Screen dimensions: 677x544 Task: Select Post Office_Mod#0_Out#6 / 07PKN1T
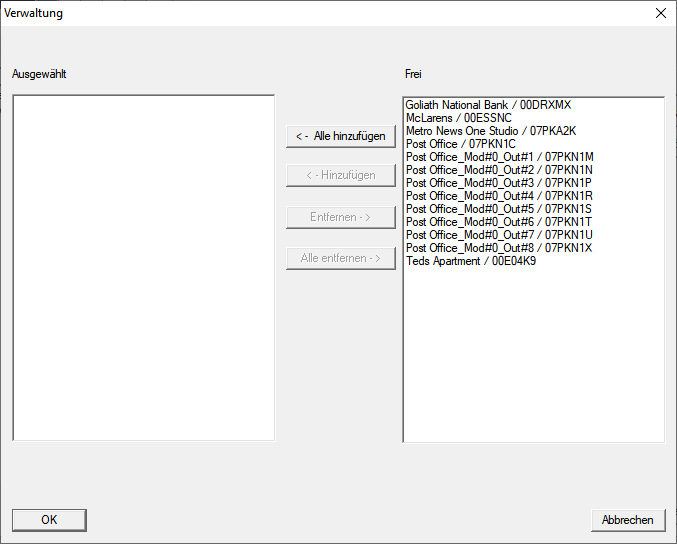(x=499, y=222)
